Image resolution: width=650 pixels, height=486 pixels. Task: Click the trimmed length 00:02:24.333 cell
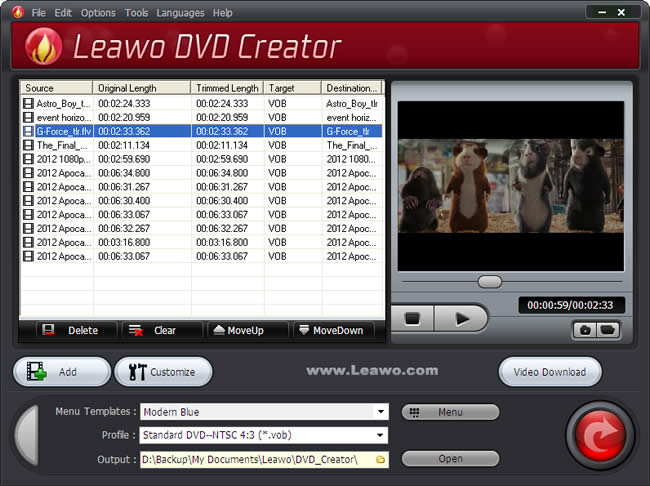click(x=222, y=103)
